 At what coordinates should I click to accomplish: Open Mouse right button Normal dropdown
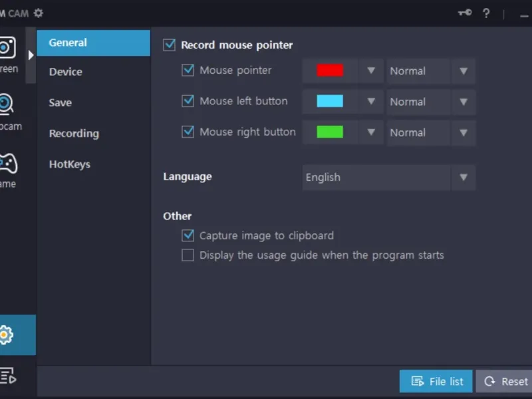pos(431,132)
